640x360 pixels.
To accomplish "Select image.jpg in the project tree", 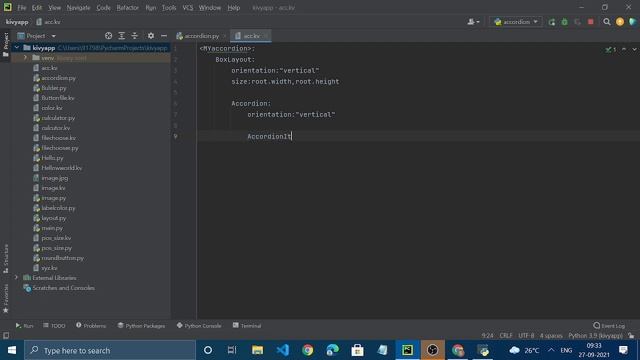I will coord(54,178).
